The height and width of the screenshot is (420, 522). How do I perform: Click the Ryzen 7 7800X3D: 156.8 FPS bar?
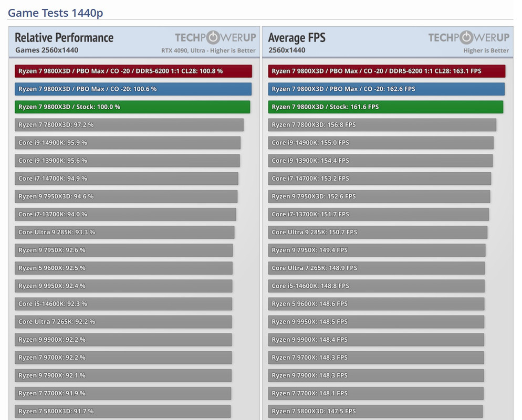(x=382, y=125)
